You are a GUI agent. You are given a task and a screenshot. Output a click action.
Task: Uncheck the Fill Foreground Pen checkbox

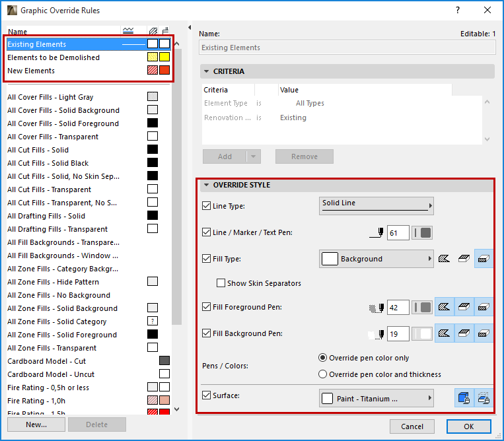click(206, 307)
